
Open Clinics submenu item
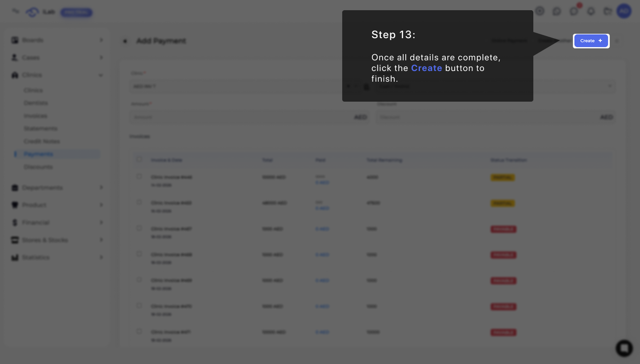[x=33, y=90]
